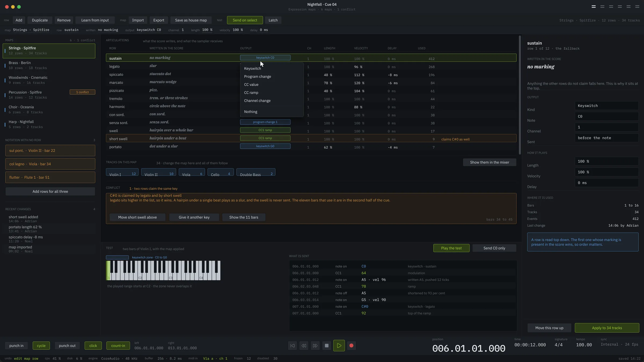
Task: Click Add rows for all three
Action: point(50,191)
